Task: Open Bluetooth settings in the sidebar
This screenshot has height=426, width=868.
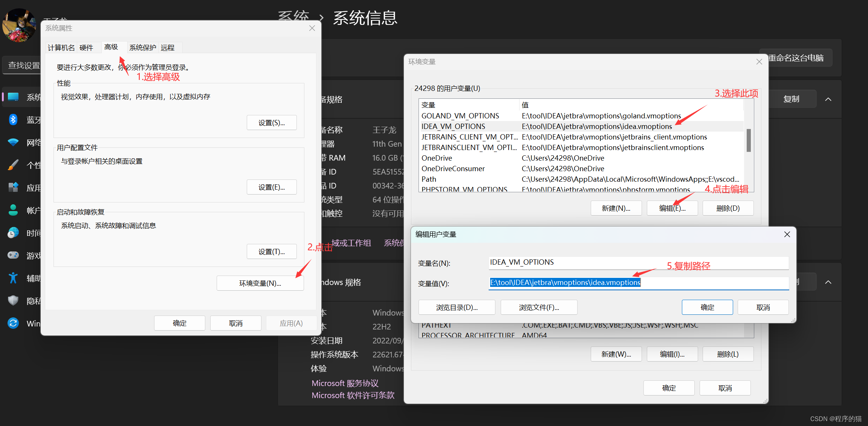Action: coord(13,120)
